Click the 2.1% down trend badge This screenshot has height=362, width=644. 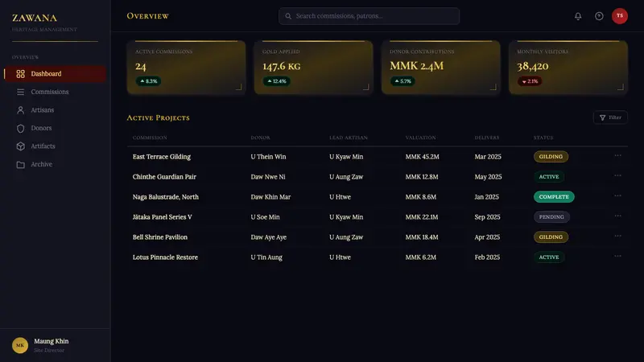point(530,81)
